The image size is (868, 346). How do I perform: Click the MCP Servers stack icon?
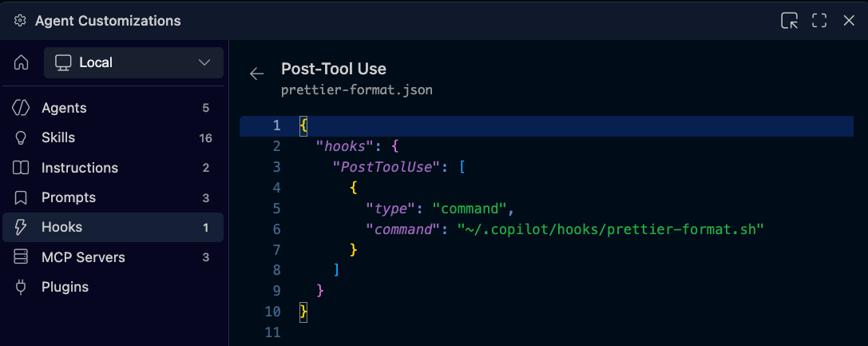click(x=21, y=257)
